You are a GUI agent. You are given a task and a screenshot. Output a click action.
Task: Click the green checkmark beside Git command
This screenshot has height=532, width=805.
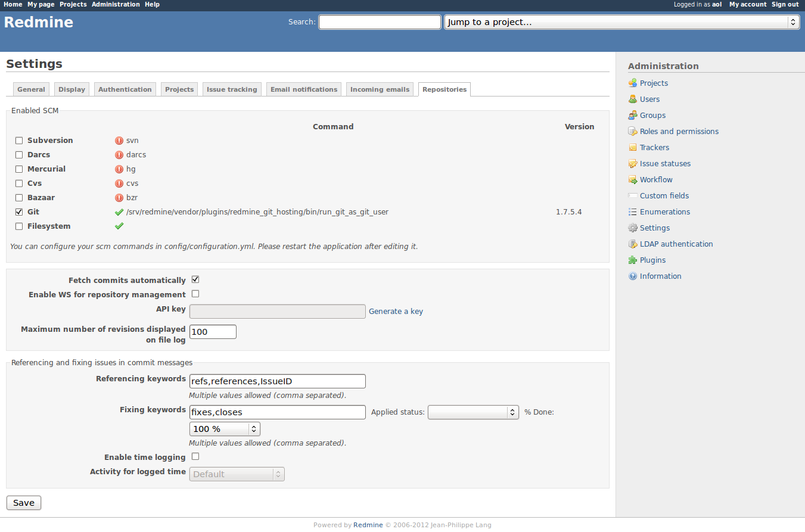coord(119,212)
